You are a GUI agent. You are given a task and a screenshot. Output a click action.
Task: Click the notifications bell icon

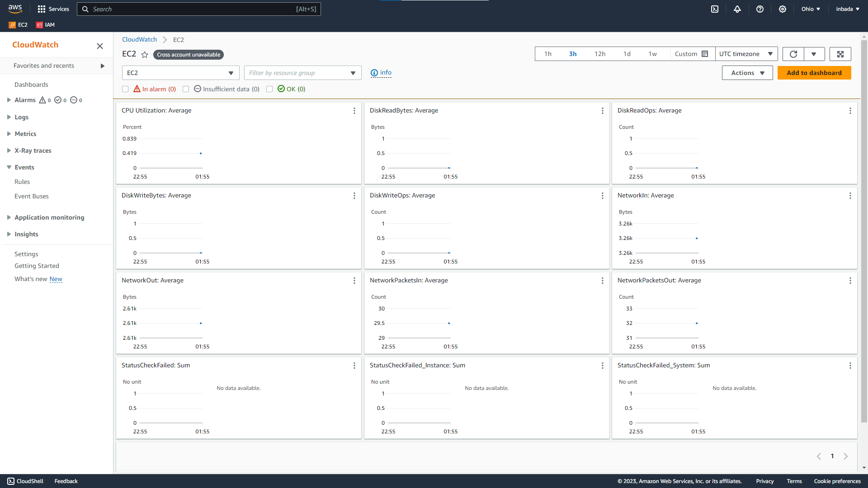[x=737, y=9]
